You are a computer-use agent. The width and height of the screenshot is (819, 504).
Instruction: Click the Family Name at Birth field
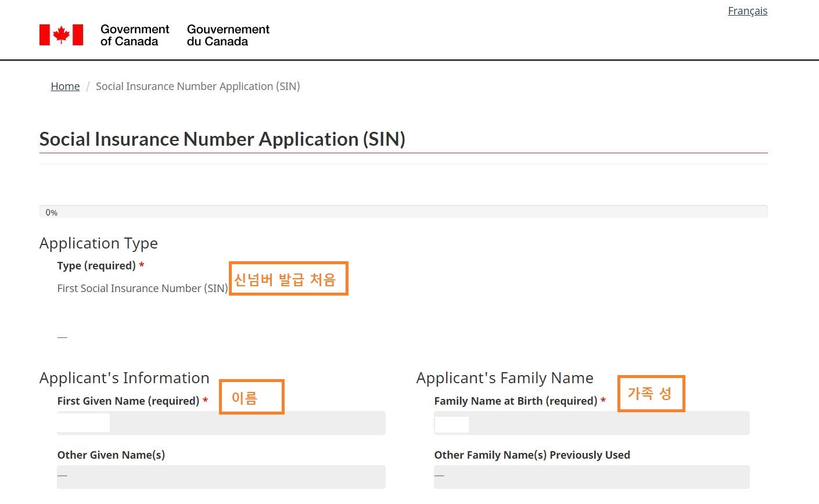click(x=592, y=423)
